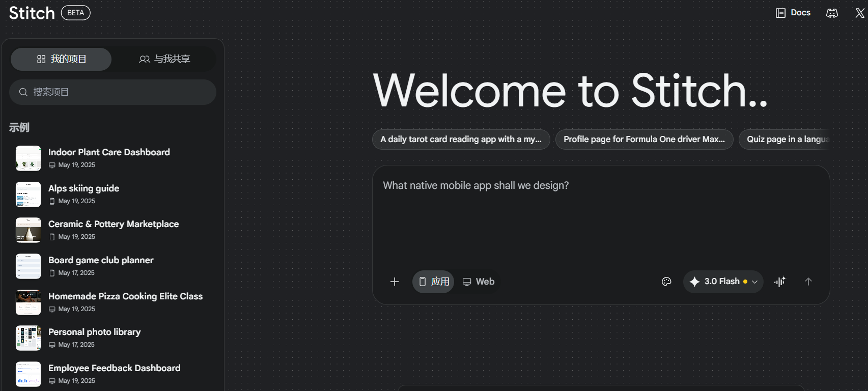Open Alps skiing guide project

(112, 194)
